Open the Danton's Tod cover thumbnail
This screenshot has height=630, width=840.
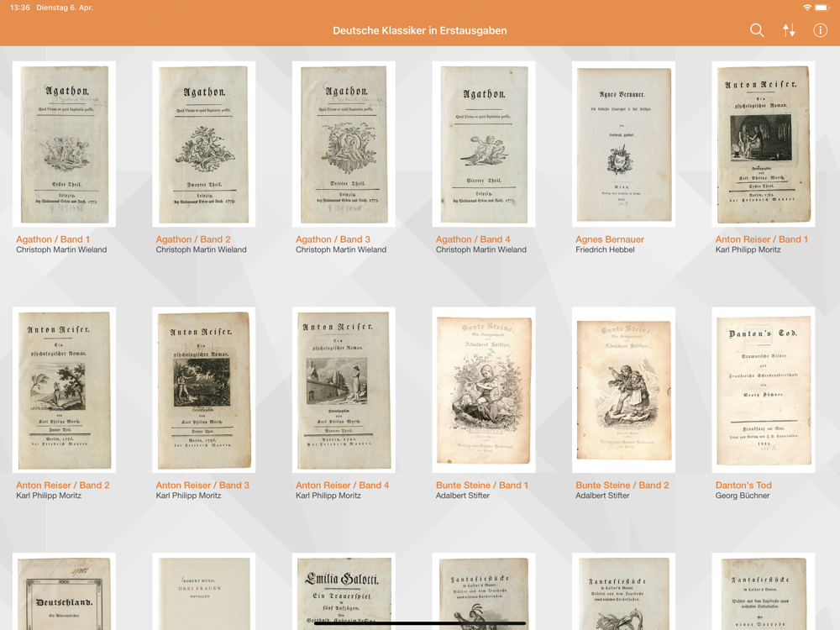[764, 390]
